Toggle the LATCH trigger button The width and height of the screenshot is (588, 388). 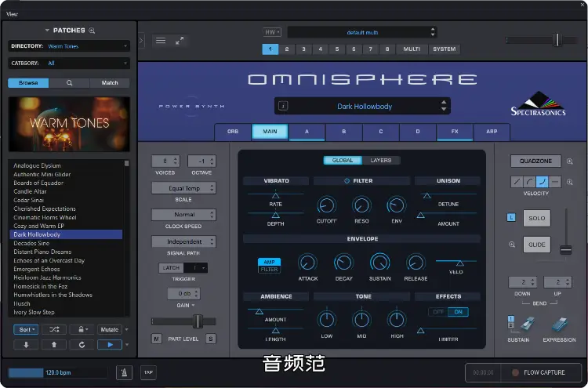point(171,267)
